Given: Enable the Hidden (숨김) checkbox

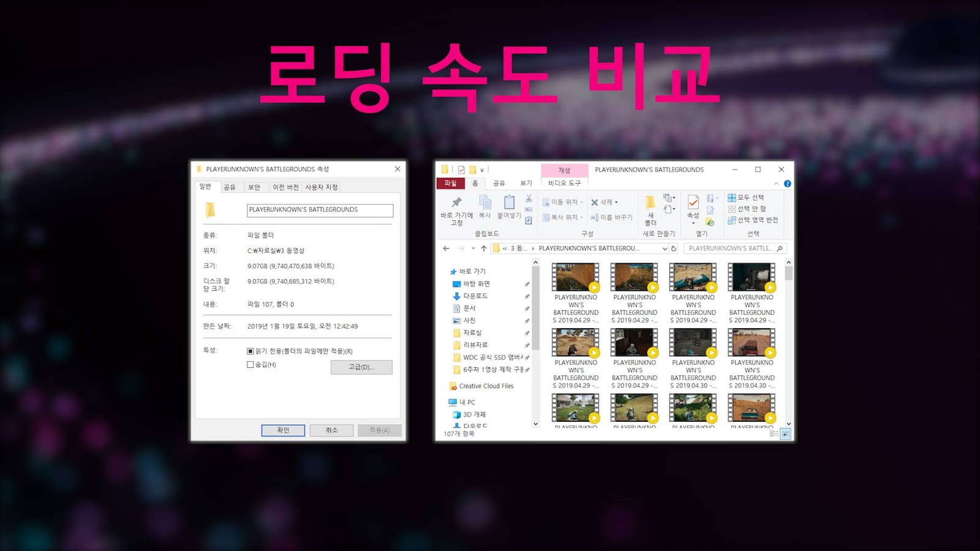Looking at the screenshot, I should pyautogui.click(x=250, y=365).
